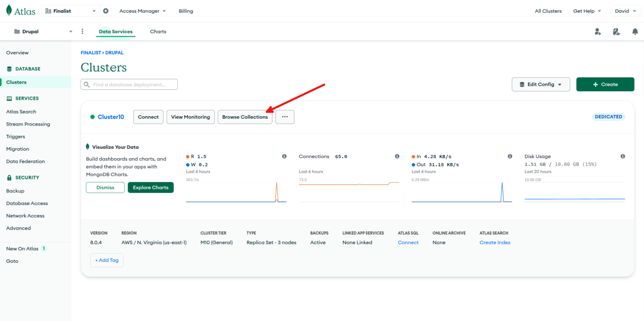Open Billing in top navigation
Viewport: 644px width, 321px height.
(x=186, y=11)
